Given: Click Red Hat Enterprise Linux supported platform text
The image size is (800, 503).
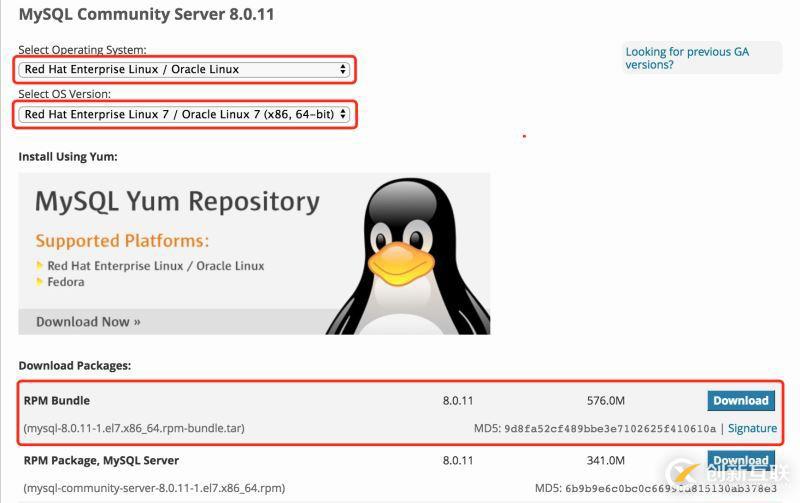Looking at the screenshot, I should tap(156, 266).
